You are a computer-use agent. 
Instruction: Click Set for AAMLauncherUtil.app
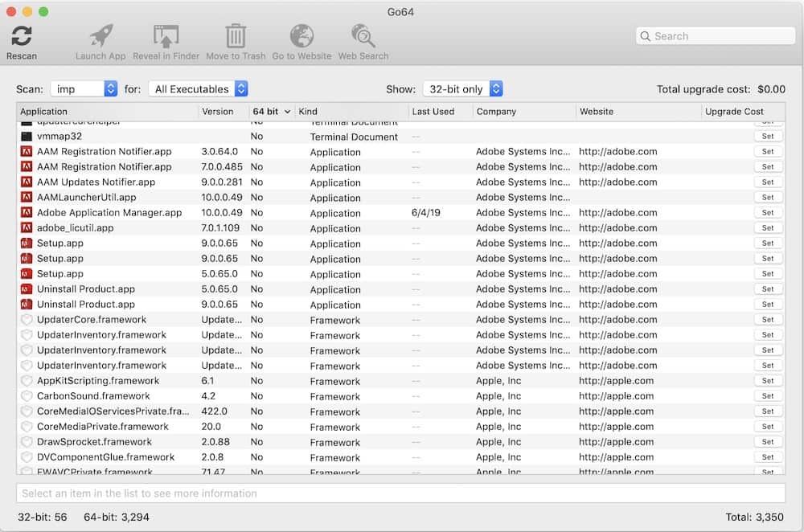click(x=768, y=198)
